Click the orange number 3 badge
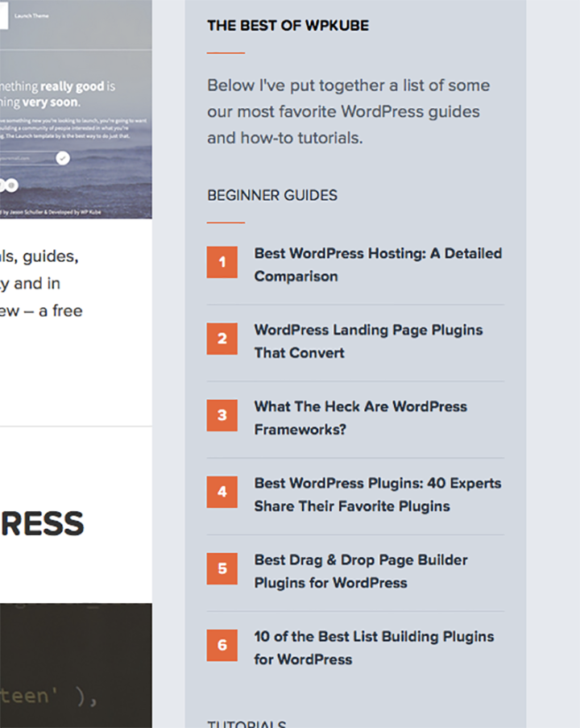The width and height of the screenshot is (580, 728). (222, 415)
